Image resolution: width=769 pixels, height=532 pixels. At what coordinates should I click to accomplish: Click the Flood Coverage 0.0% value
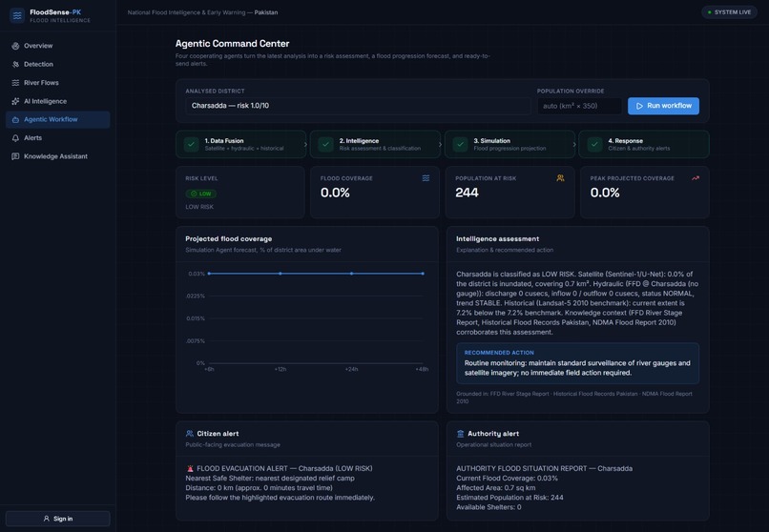click(335, 193)
